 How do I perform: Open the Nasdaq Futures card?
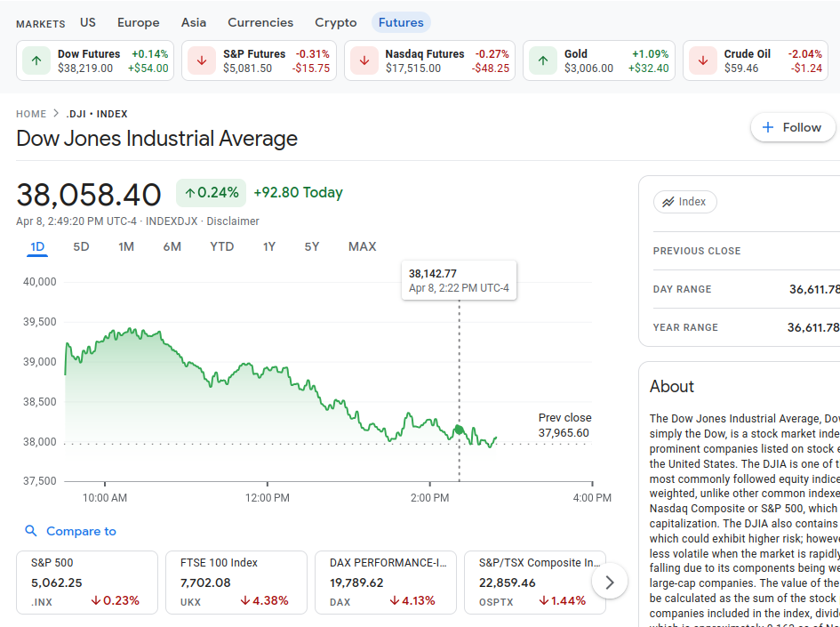click(429, 60)
